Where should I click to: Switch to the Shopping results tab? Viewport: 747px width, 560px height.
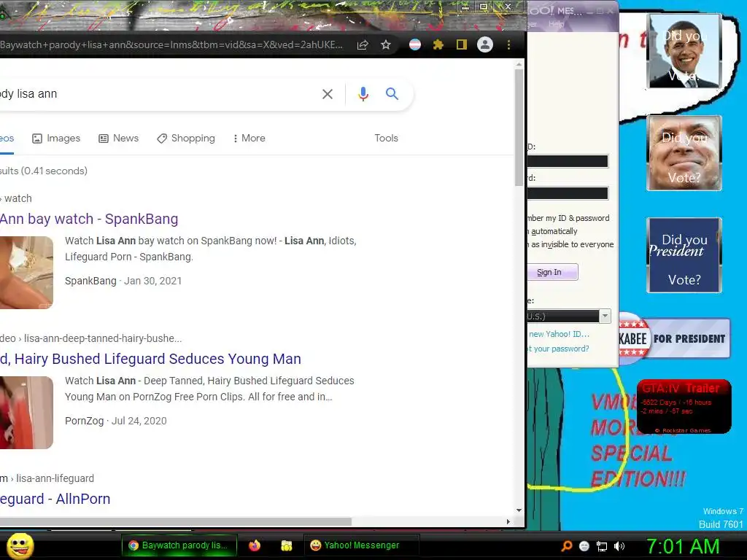click(x=186, y=138)
